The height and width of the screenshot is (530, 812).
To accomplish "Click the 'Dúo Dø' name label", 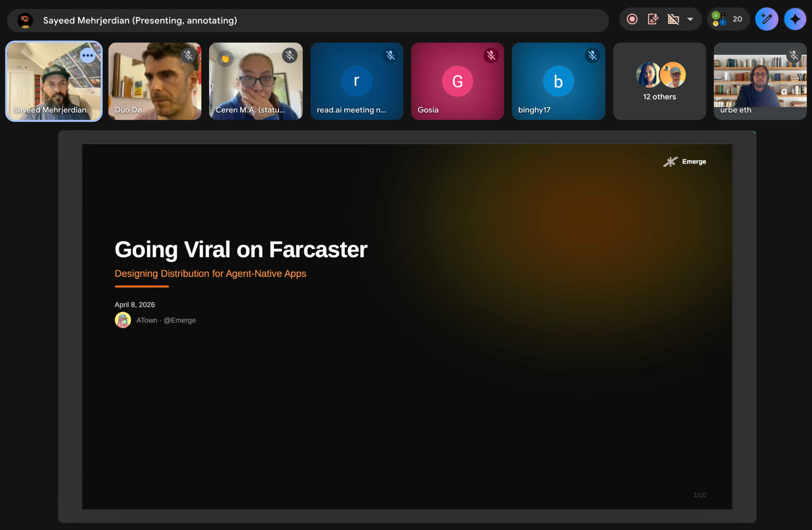I will (x=128, y=110).
